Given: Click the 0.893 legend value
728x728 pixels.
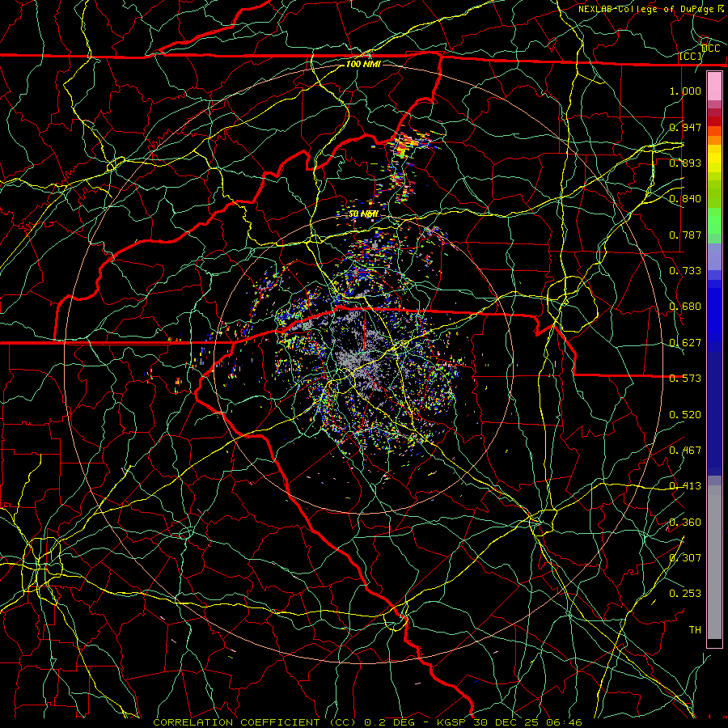Looking at the screenshot, I should pos(685,163).
